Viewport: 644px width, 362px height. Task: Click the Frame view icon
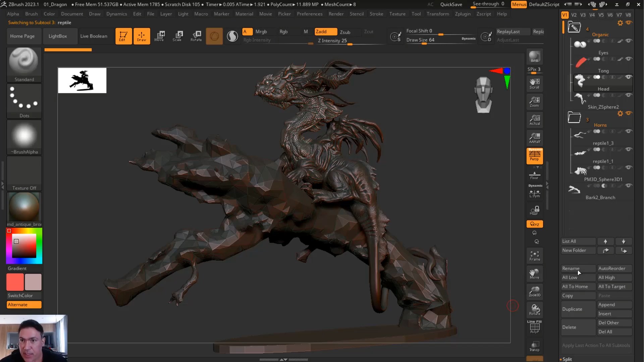coord(534,256)
